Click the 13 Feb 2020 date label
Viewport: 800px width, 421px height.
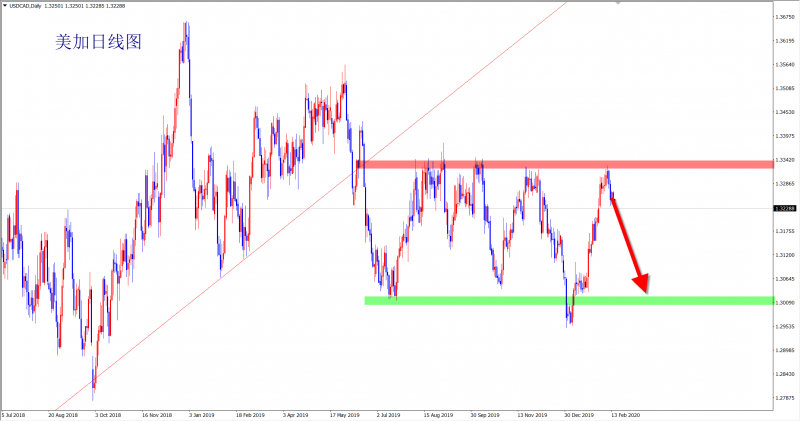coord(627,413)
